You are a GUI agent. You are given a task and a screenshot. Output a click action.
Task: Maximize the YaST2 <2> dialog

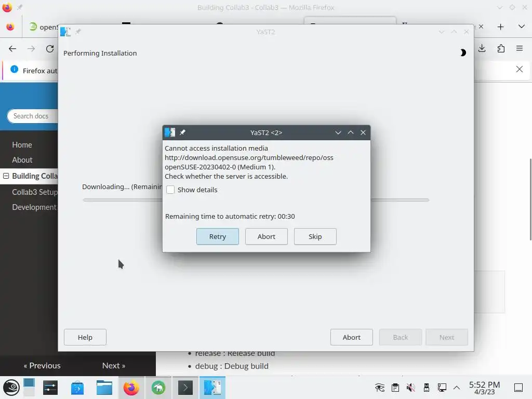click(351, 132)
